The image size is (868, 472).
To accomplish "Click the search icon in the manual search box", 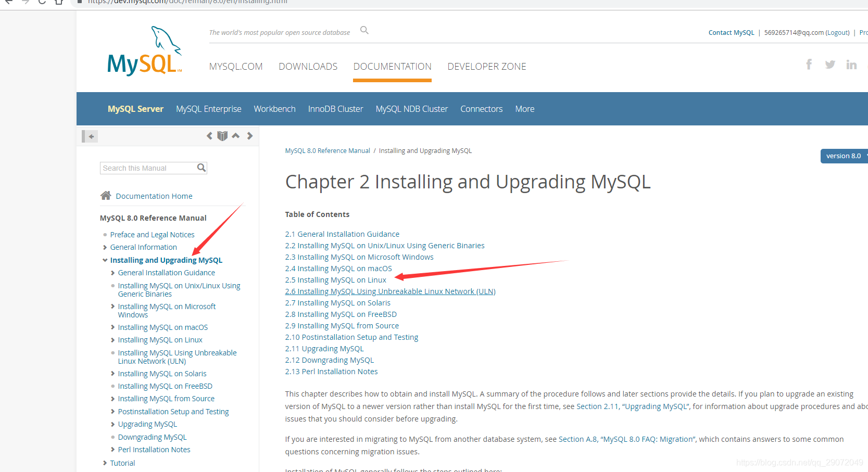I will [201, 168].
